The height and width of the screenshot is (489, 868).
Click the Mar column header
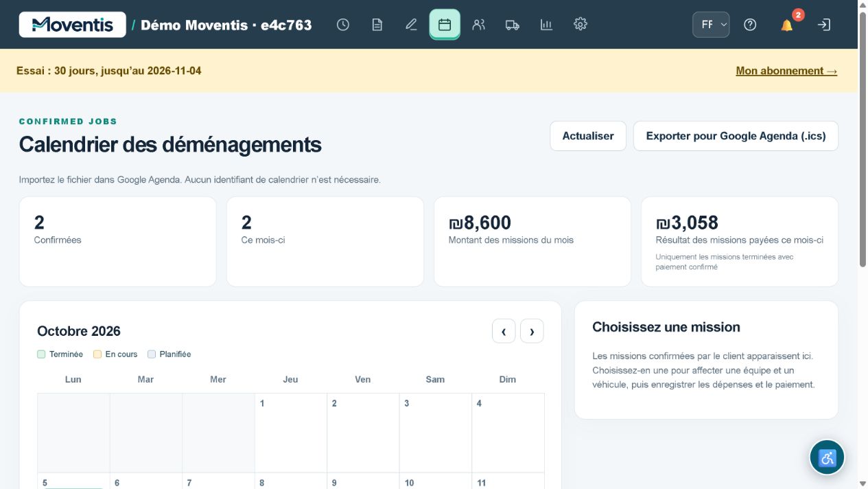[x=145, y=379]
